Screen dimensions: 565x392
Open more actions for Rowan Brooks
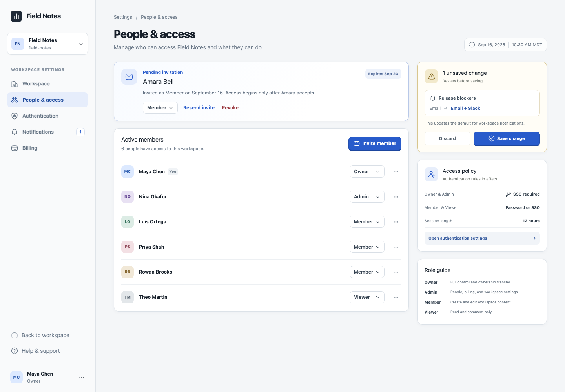396,272
